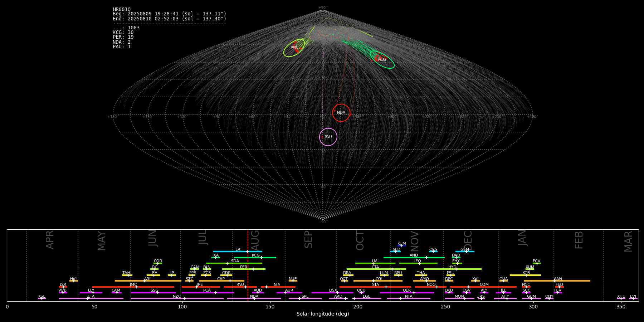This screenshot has height=322, width=644.
Task: Click the COR bar label
Action: (158, 261)
